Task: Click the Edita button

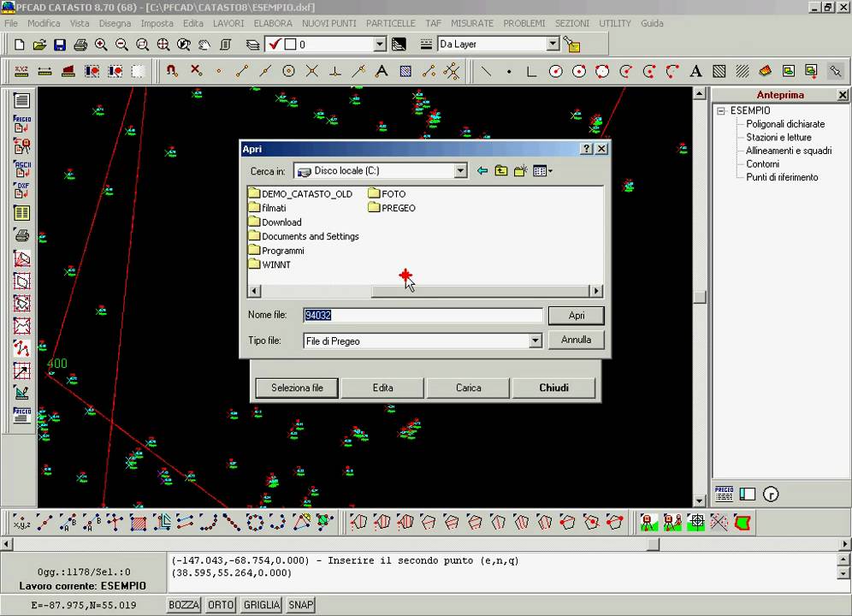Action: tap(382, 388)
